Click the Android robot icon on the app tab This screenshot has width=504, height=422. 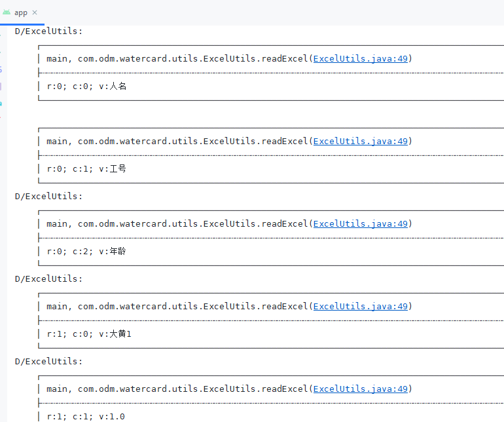click(x=7, y=12)
